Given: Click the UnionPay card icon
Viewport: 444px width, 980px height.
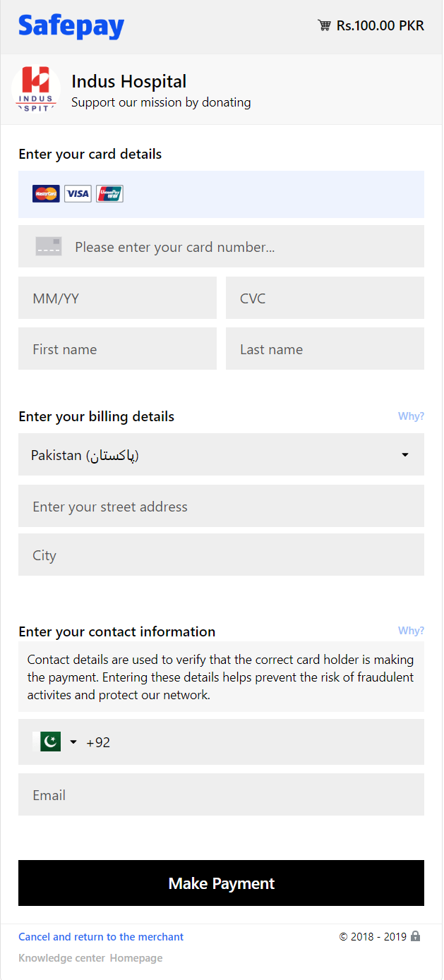Looking at the screenshot, I should 109,194.
